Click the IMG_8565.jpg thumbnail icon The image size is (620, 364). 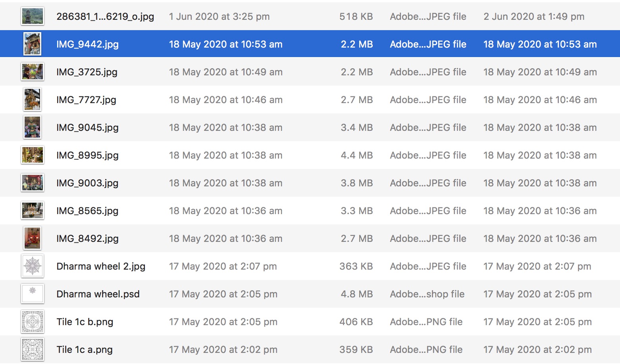click(32, 211)
